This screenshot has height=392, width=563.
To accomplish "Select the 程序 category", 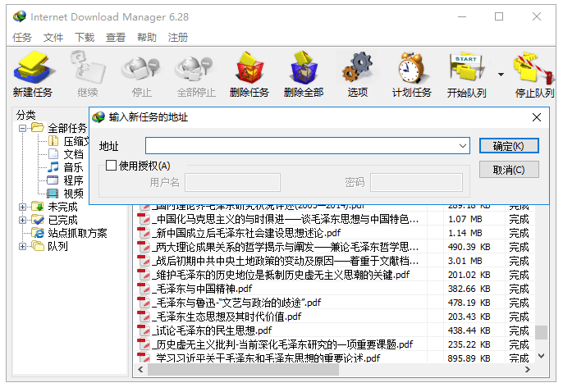I will point(73,180).
